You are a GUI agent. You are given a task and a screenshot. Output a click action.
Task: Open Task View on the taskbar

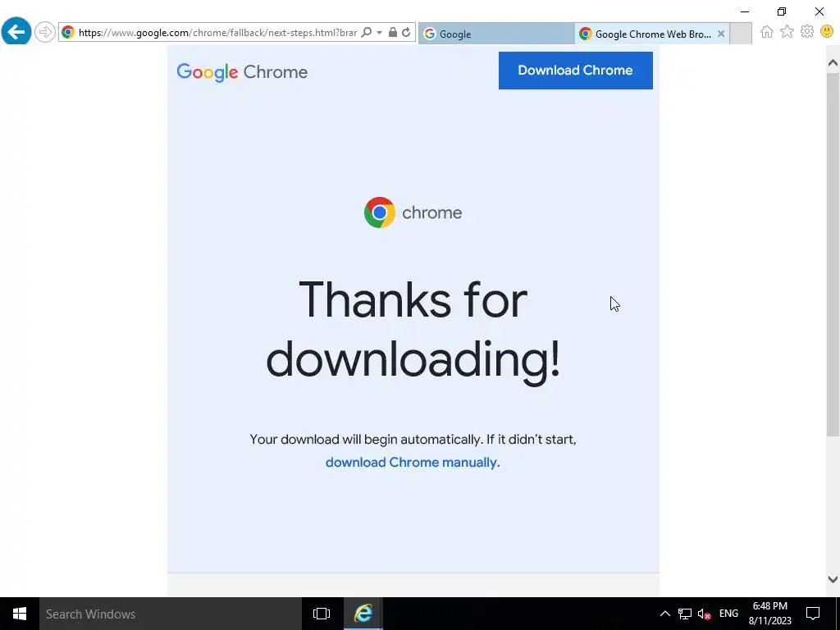pyautogui.click(x=322, y=614)
